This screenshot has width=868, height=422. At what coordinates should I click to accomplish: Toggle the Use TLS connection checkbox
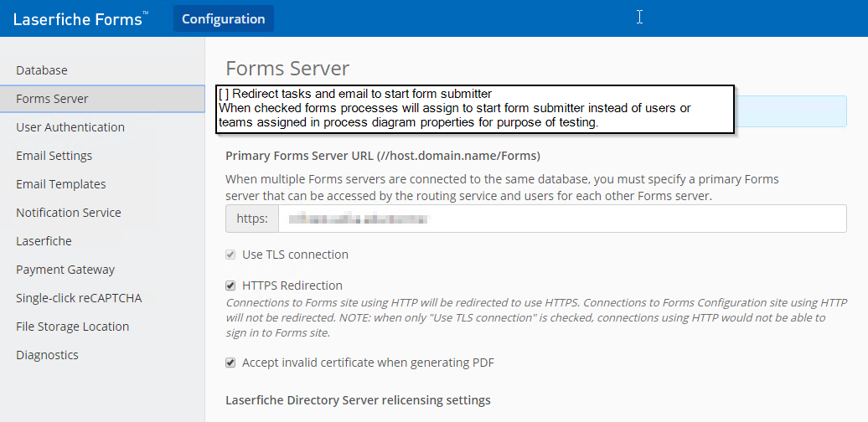pyautogui.click(x=230, y=255)
